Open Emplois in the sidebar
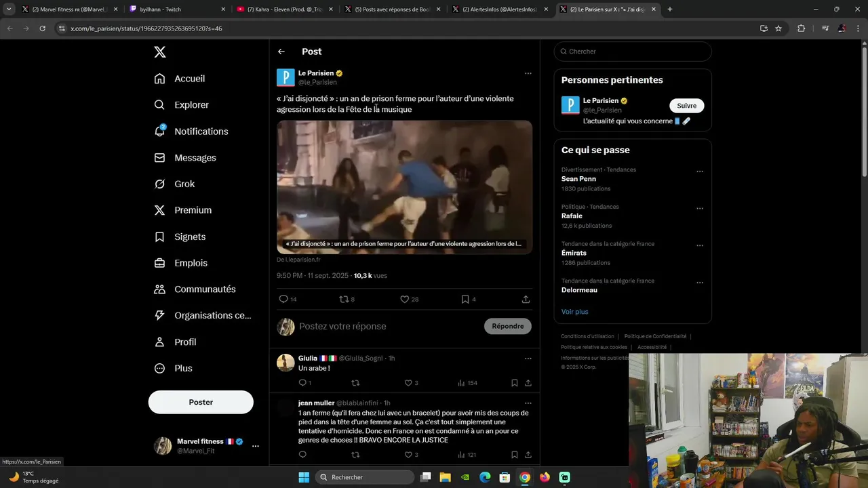 tap(181, 263)
